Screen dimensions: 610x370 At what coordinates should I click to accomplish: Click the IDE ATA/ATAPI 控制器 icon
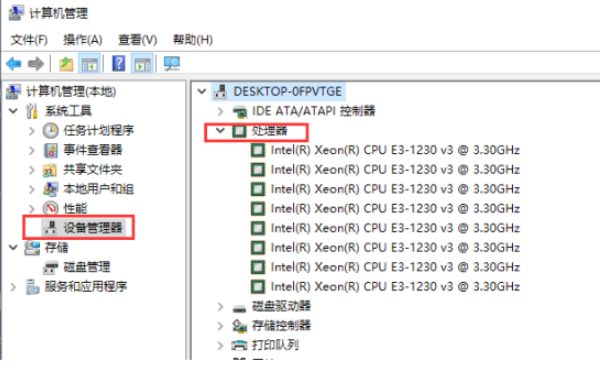[x=240, y=112]
